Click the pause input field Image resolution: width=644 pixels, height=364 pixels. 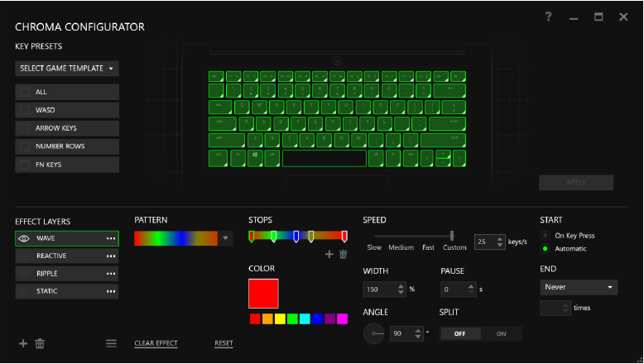point(454,290)
